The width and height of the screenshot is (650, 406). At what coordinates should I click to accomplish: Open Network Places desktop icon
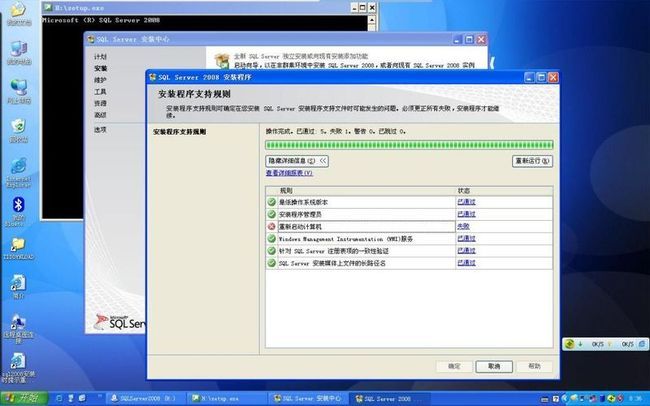[19, 87]
